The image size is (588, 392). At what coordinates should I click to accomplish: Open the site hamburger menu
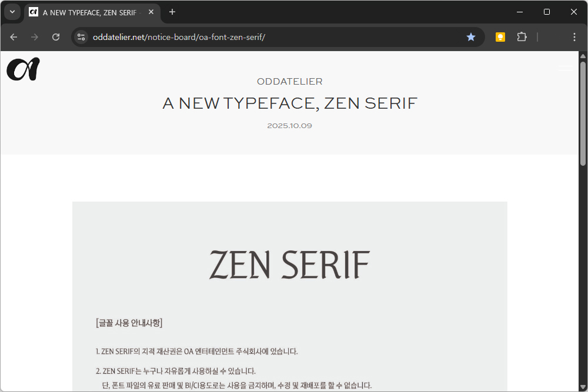point(566,68)
